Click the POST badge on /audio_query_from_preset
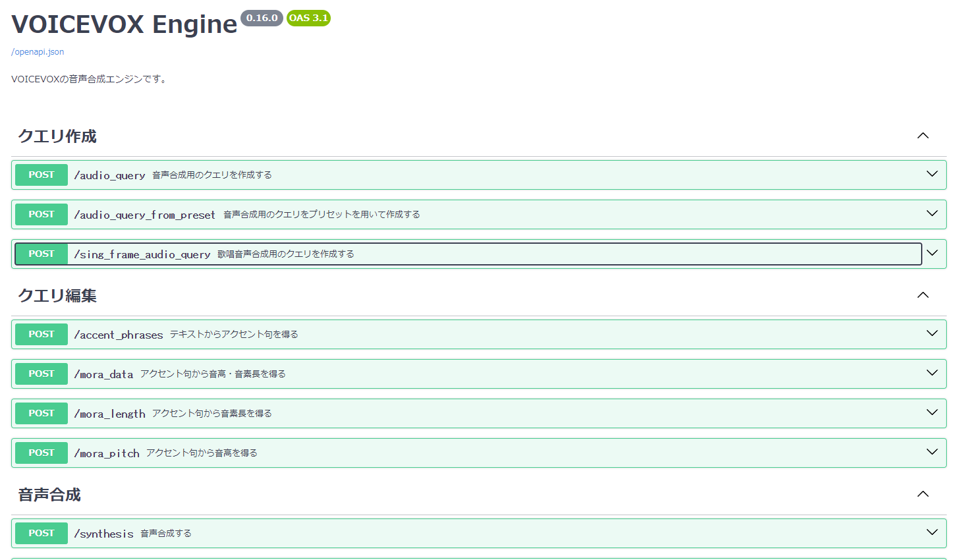954x560 pixels. click(41, 214)
